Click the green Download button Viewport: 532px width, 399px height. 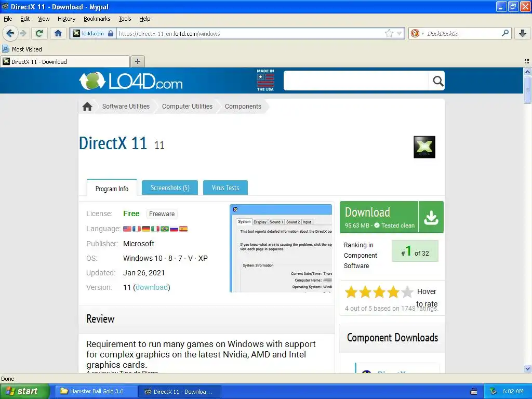click(x=379, y=217)
